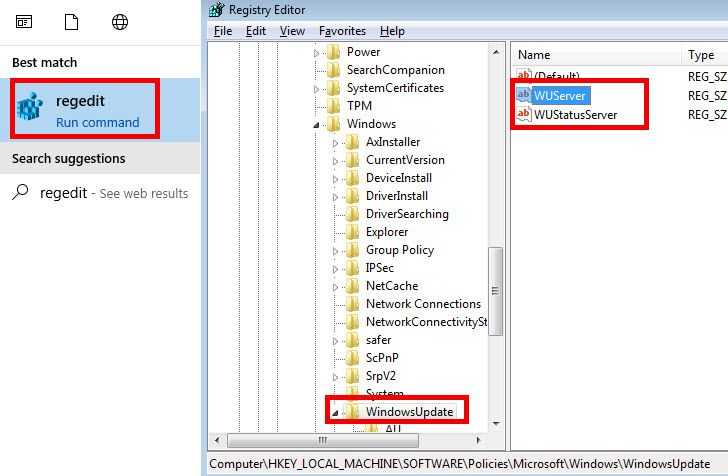Click the horizontal scrollbar right arrow
This screenshot has width=728, height=476.
pos(478,440)
